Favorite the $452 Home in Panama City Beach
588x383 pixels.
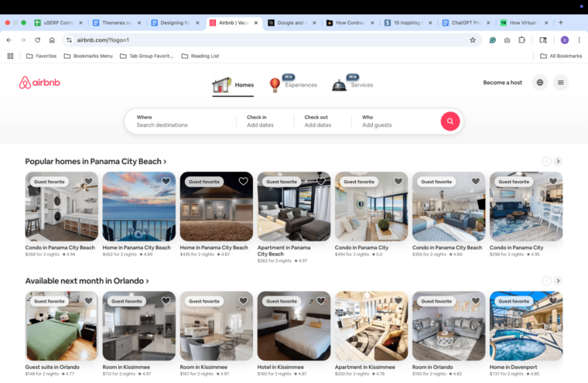point(166,181)
